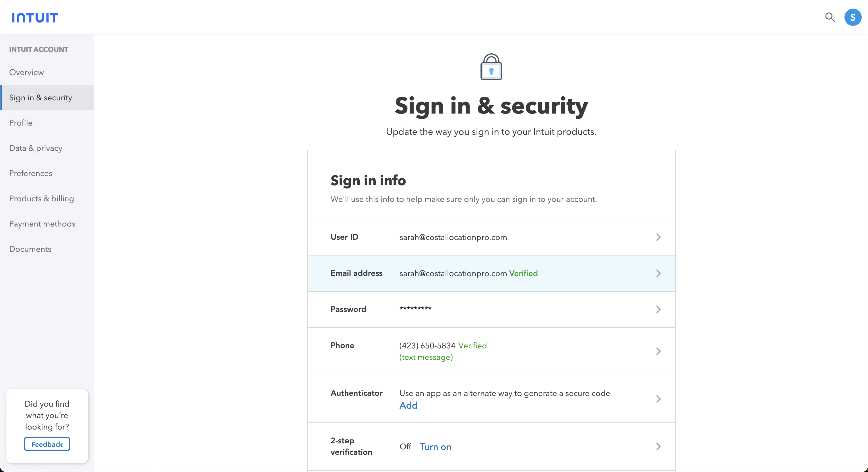The width and height of the screenshot is (868, 472).
Task: Expand the Email address row chevron
Action: click(658, 273)
